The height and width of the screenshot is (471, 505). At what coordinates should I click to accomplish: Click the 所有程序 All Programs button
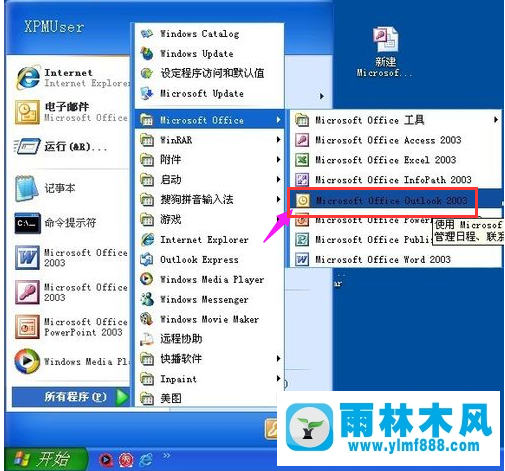click(70, 397)
